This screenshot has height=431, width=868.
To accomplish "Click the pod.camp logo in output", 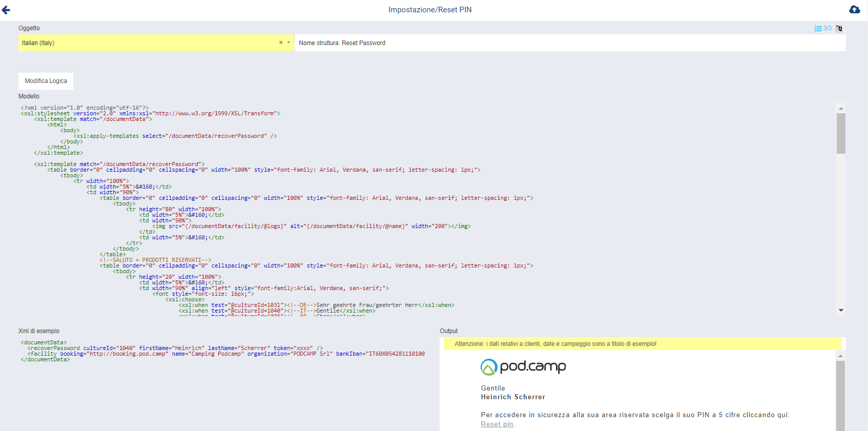I will [x=523, y=366].
